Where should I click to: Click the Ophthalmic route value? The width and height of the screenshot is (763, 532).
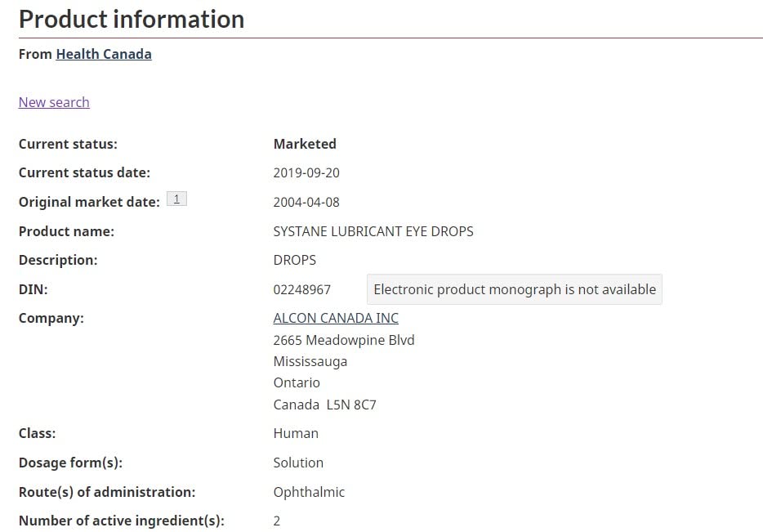click(309, 492)
